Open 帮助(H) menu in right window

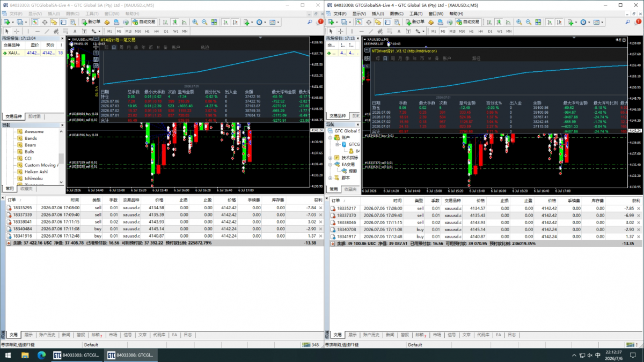point(456,13)
